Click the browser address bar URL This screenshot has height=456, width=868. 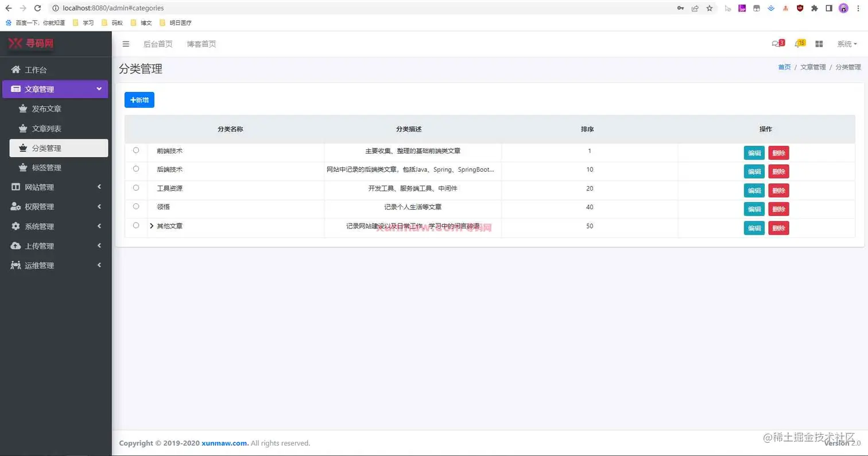[113, 8]
